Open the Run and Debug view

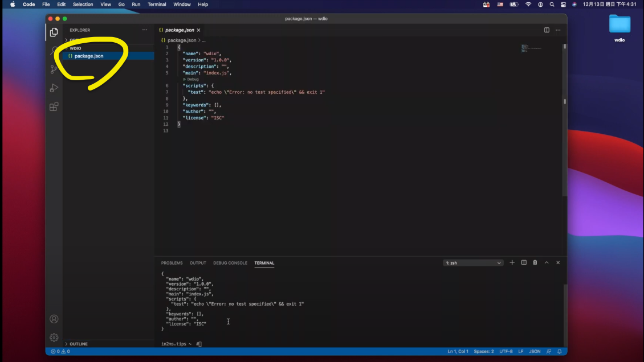pyautogui.click(x=54, y=88)
